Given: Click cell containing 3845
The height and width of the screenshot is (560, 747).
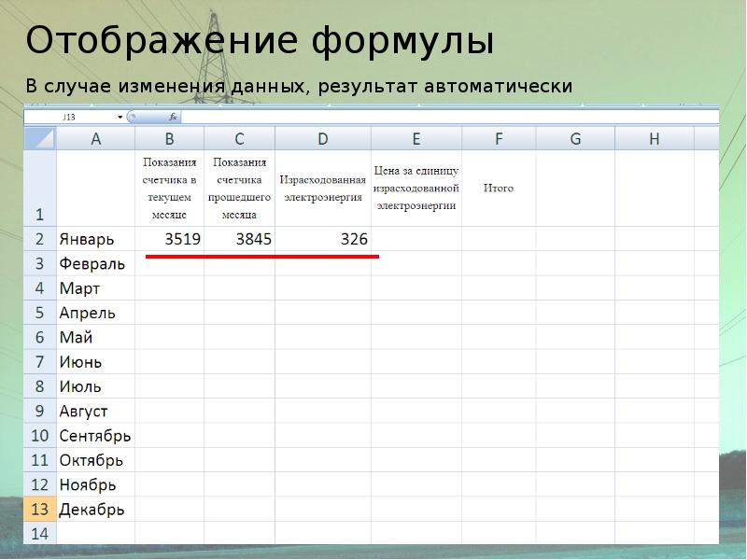Looking at the screenshot, I should (239, 239).
